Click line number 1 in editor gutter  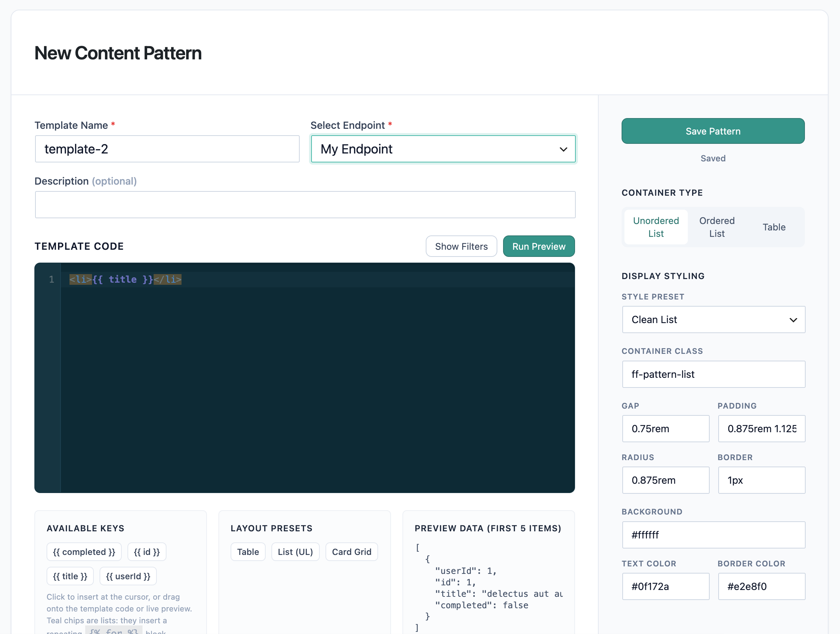pos(51,279)
